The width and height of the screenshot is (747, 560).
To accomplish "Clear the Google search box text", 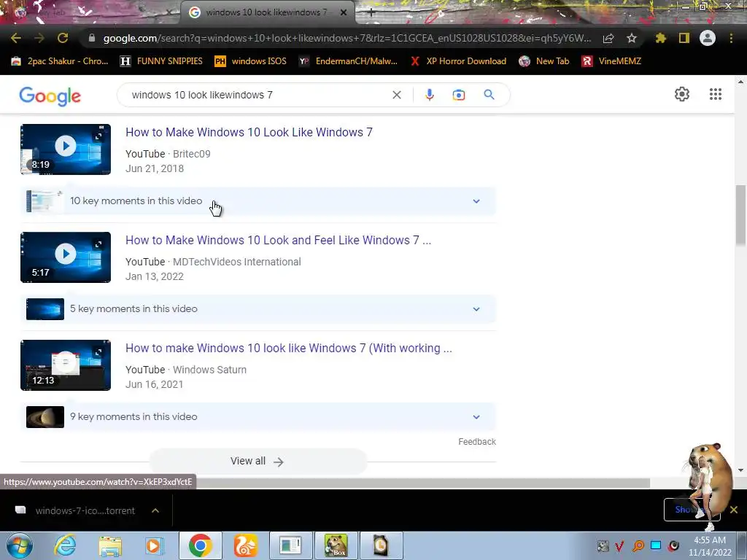I will [x=396, y=95].
